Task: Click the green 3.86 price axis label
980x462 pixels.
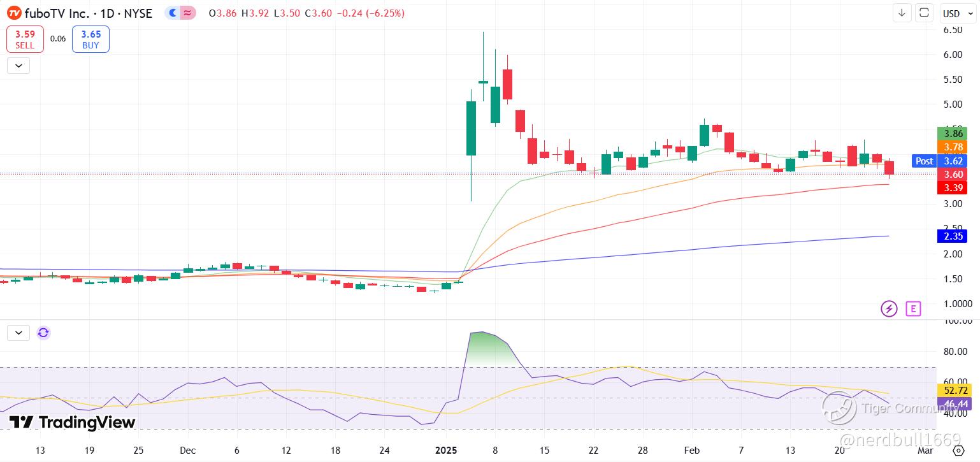Action: click(x=952, y=134)
